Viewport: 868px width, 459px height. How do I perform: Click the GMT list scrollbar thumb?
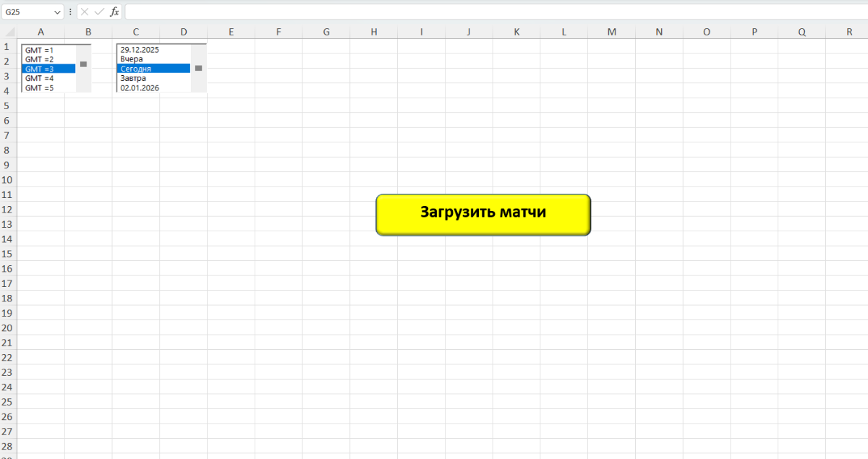(83, 64)
